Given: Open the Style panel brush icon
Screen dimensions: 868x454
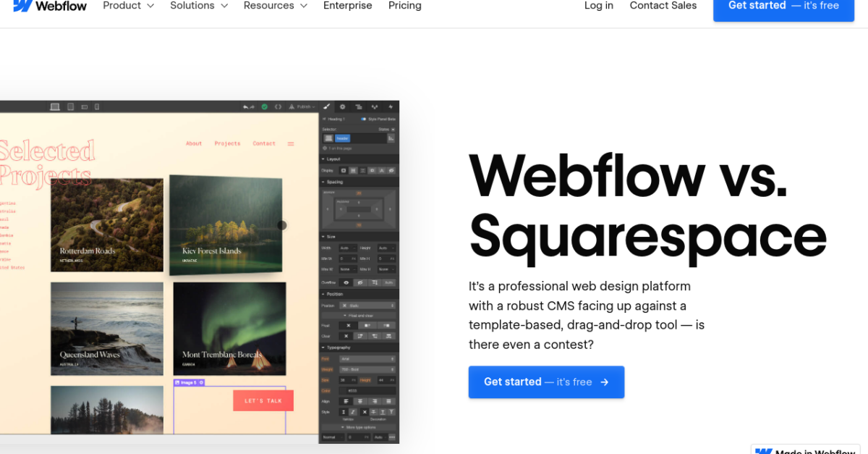Looking at the screenshot, I should [x=326, y=106].
